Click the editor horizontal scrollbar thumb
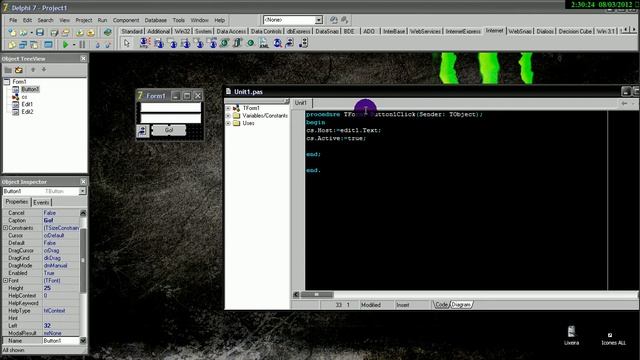 [317, 294]
